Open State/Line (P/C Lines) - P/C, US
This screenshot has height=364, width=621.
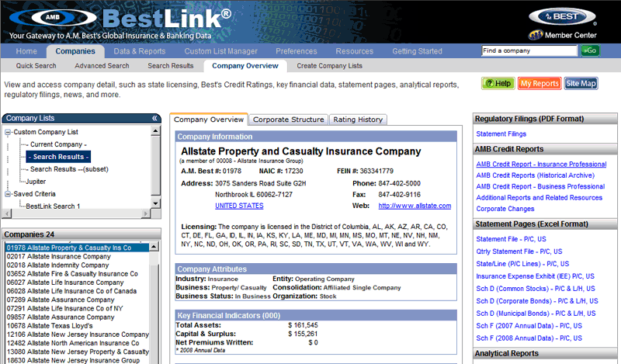(x=522, y=264)
